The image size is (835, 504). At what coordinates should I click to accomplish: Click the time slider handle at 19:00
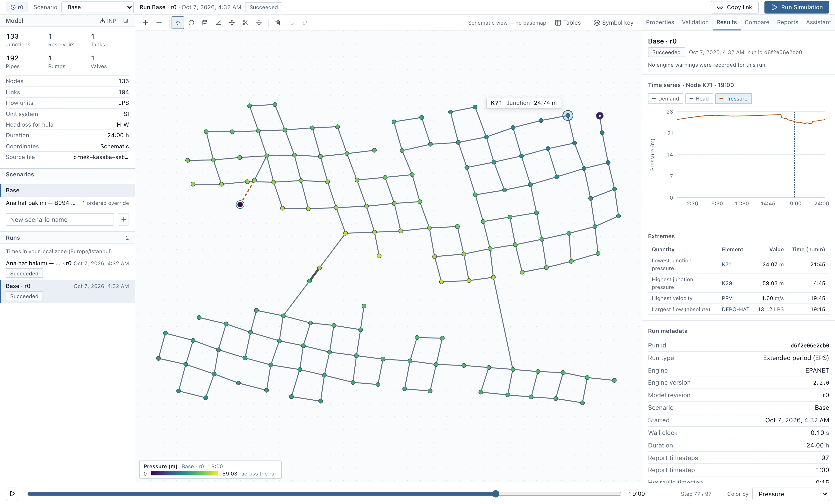[x=496, y=494]
